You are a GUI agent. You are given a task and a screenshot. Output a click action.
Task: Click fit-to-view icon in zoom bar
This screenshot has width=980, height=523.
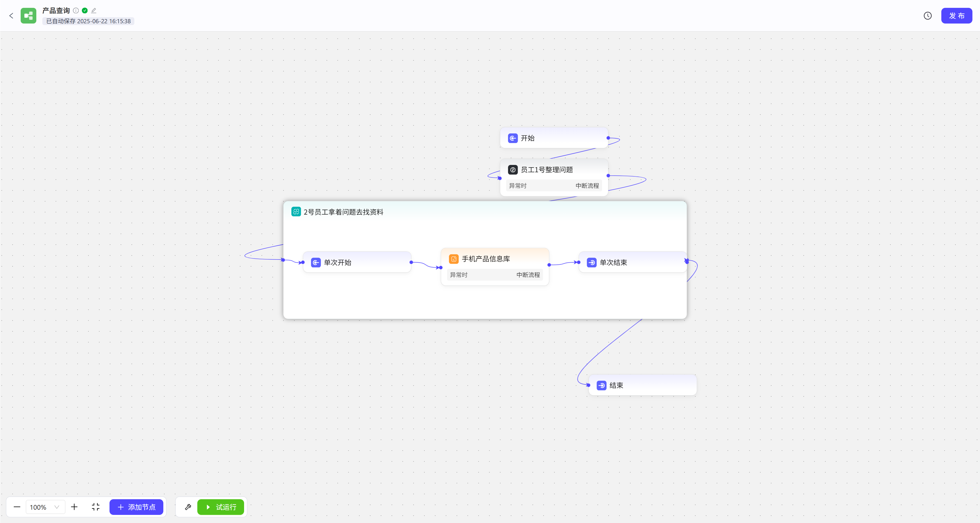point(95,507)
